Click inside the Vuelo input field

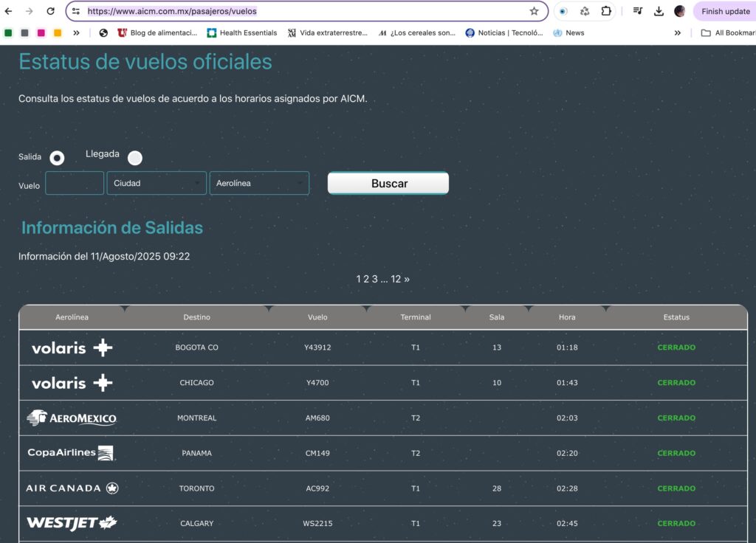(74, 182)
